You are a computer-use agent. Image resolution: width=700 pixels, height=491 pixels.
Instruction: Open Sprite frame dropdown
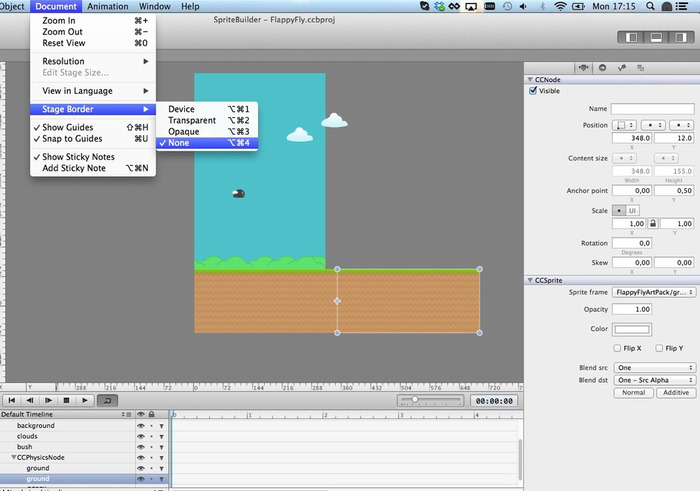tap(654, 292)
